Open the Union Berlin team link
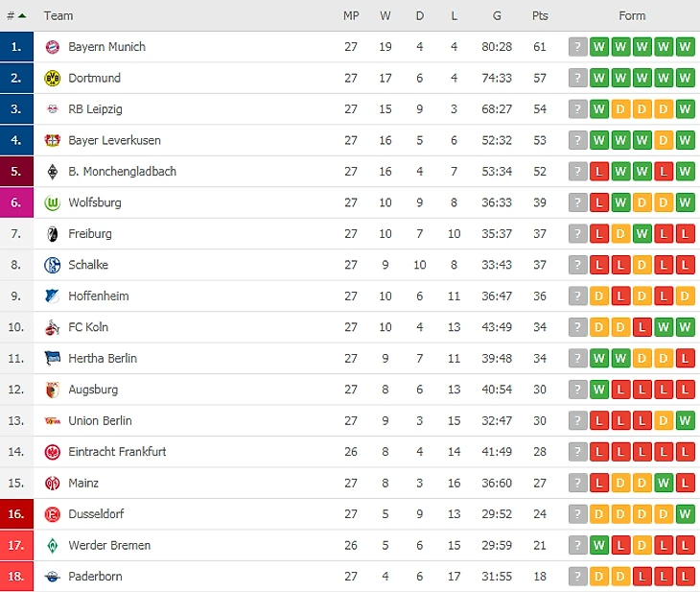This screenshot has width=700, height=592. click(x=100, y=421)
